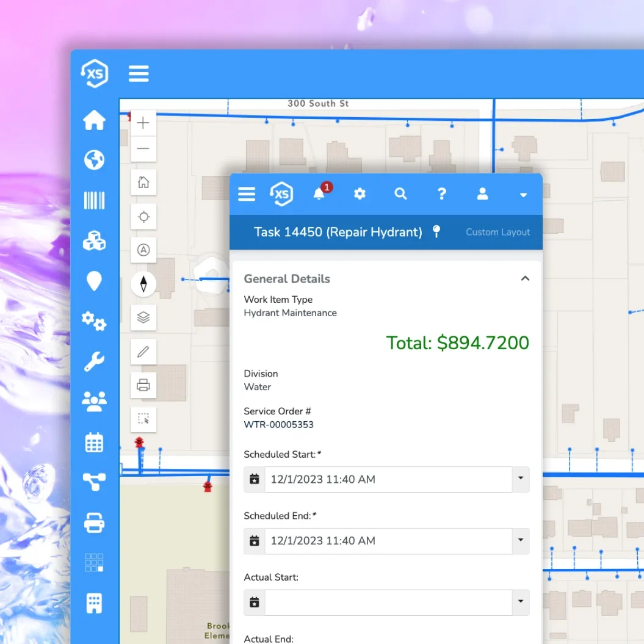Expand the user account dropdown arrow
This screenshot has height=644, width=644.
click(523, 195)
